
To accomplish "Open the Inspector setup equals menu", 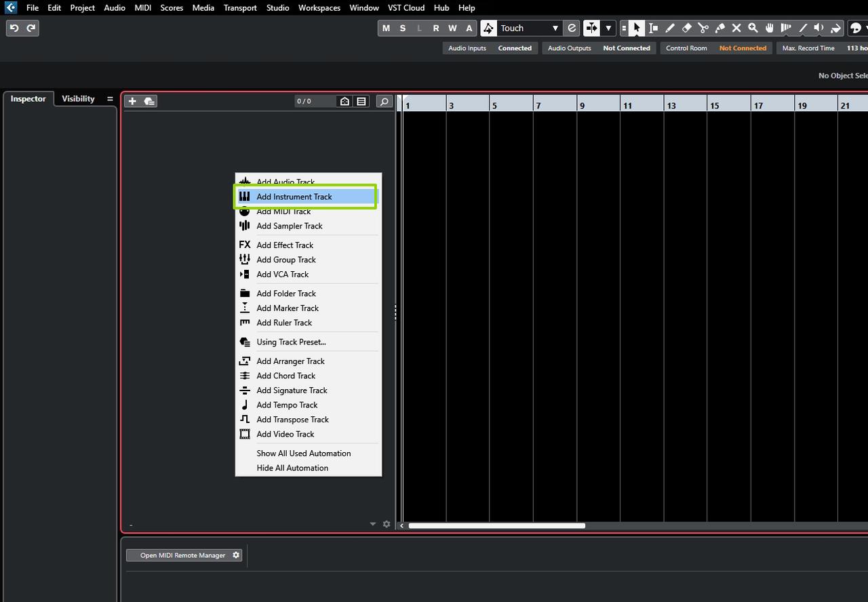I will coord(110,99).
